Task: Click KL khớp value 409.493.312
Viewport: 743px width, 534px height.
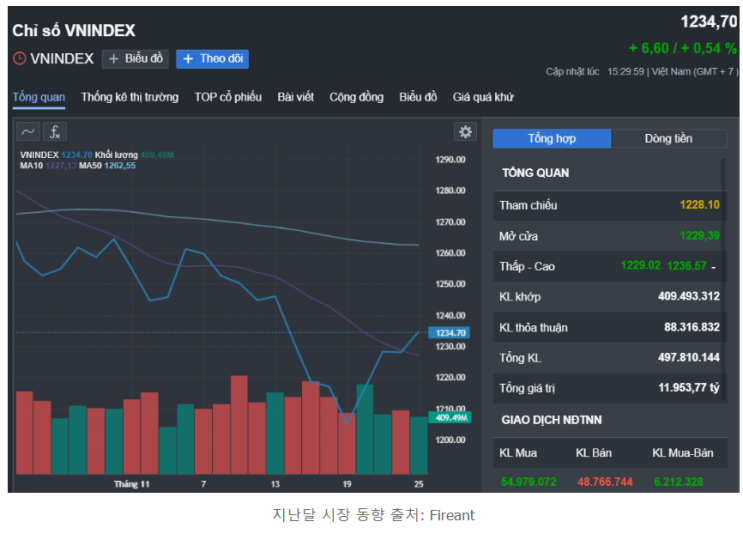Action: click(689, 297)
